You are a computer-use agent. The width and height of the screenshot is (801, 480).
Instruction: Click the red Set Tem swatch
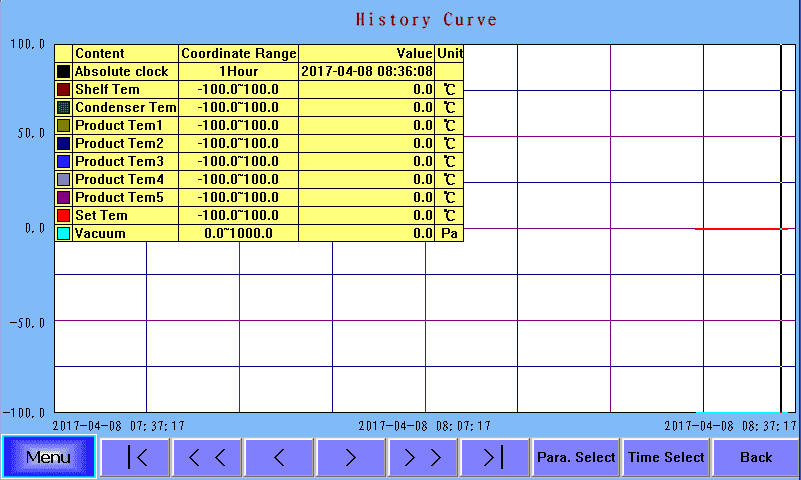(x=64, y=215)
